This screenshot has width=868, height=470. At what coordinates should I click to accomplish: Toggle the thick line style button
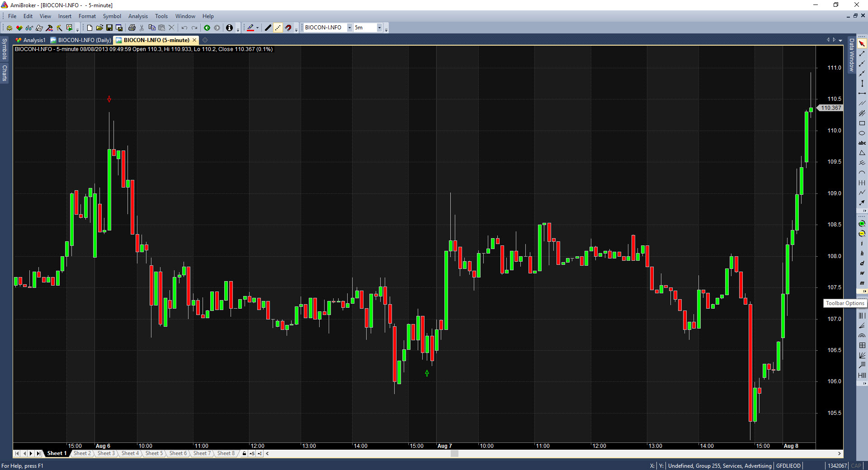pyautogui.click(x=268, y=28)
